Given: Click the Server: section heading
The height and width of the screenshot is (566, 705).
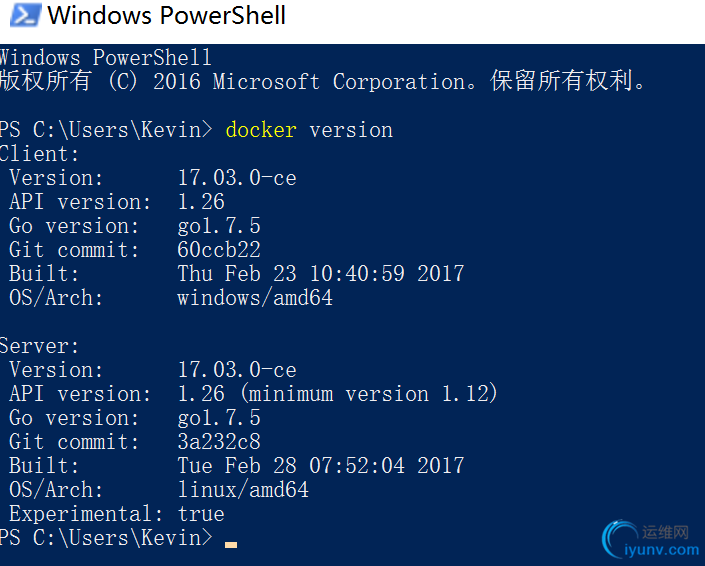Looking at the screenshot, I should pyautogui.click(x=40, y=346).
